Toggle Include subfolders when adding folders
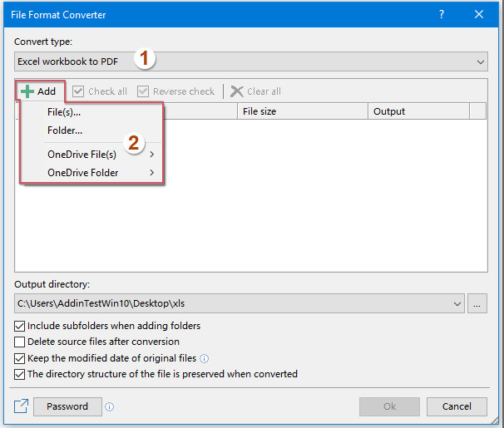Image resolution: width=504 pixels, height=428 pixels. [20, 326]
